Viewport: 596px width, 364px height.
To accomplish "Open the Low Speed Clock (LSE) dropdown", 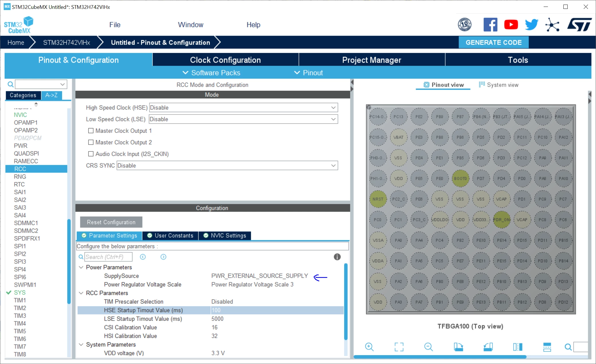I will point(243,119).
